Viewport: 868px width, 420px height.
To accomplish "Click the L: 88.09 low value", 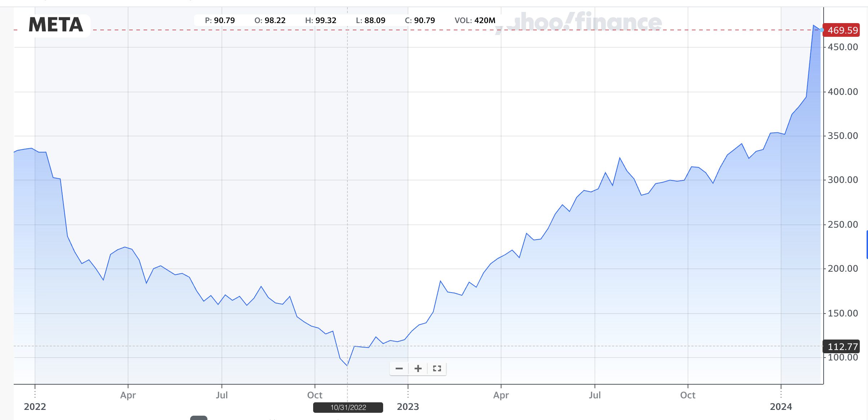I will click(371, 21).
